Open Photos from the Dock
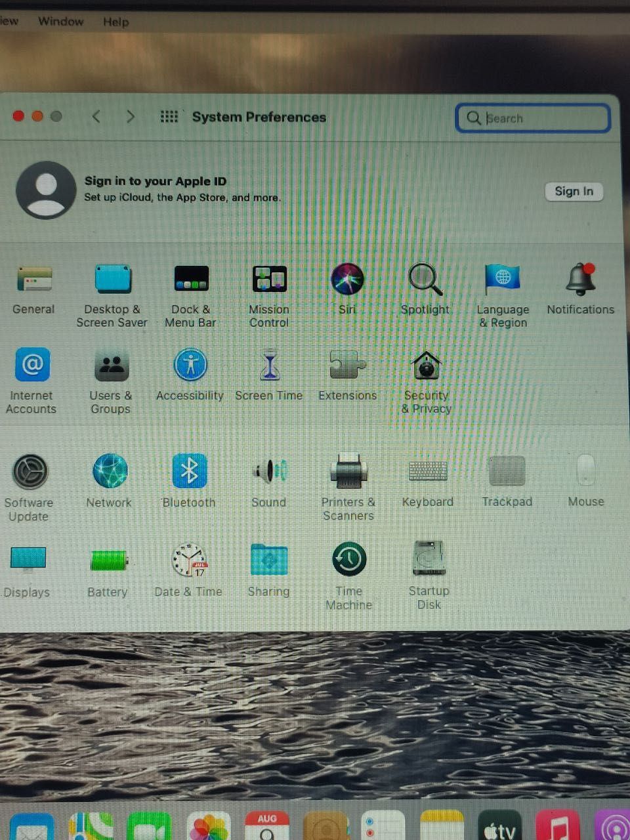 coord(209,826)
